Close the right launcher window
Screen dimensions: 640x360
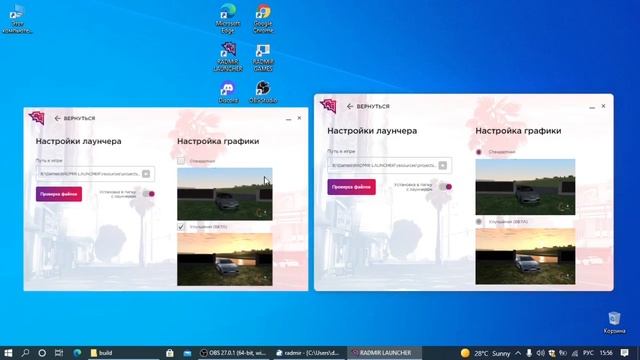click(x=603, y=106)
